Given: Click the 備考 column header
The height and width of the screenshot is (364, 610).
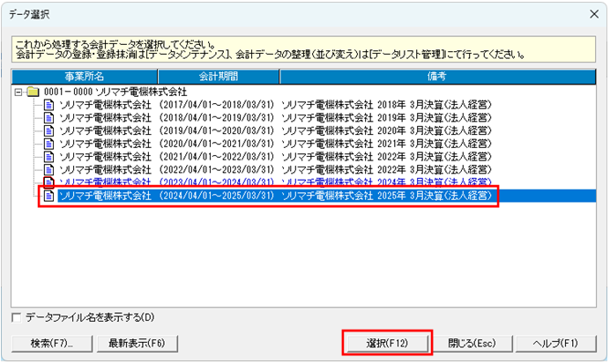Looking at the screenshot, I should click(437, 76).
